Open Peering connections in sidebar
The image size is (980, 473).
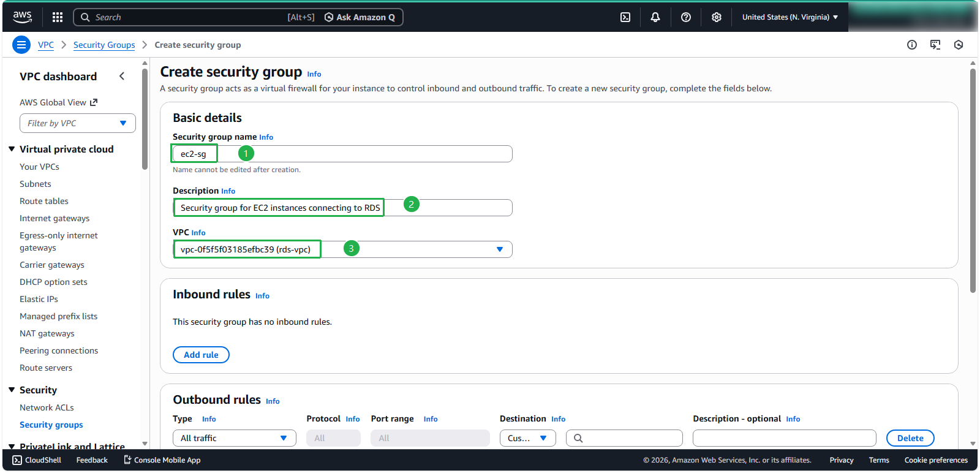click(59, 350)
